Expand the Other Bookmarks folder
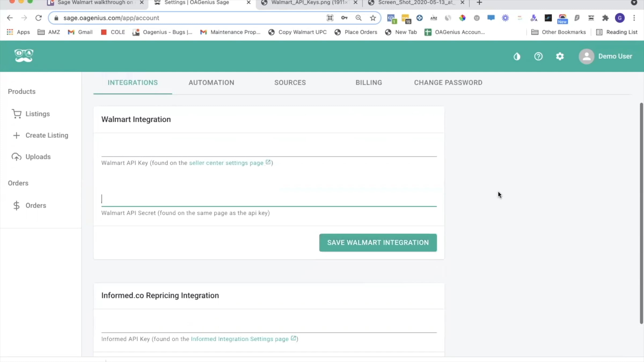Screen dimensions: 644x362 558,32
